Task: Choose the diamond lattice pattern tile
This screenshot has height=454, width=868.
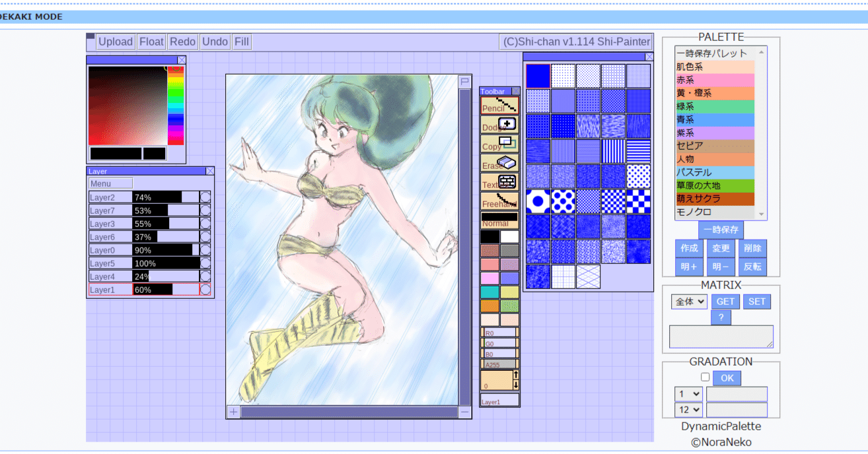Action: [x=588, y=276]
